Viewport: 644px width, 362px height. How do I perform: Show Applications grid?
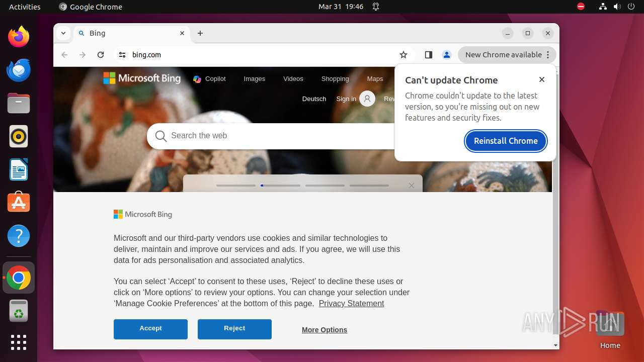(x=19, y=342)
